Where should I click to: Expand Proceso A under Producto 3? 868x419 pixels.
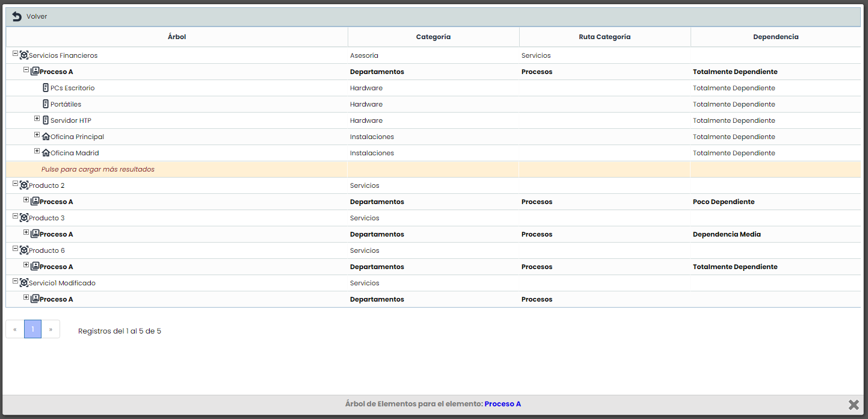point(26,232)
